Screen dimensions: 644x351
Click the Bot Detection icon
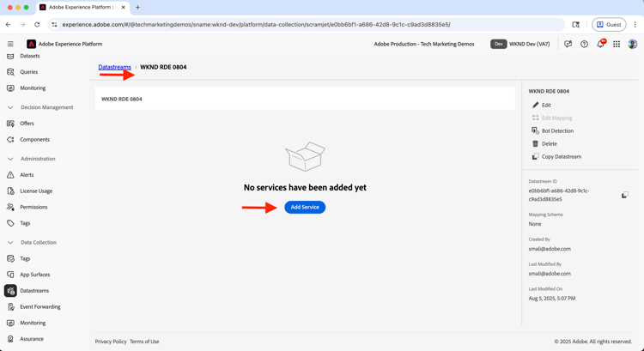pos(535,130)
